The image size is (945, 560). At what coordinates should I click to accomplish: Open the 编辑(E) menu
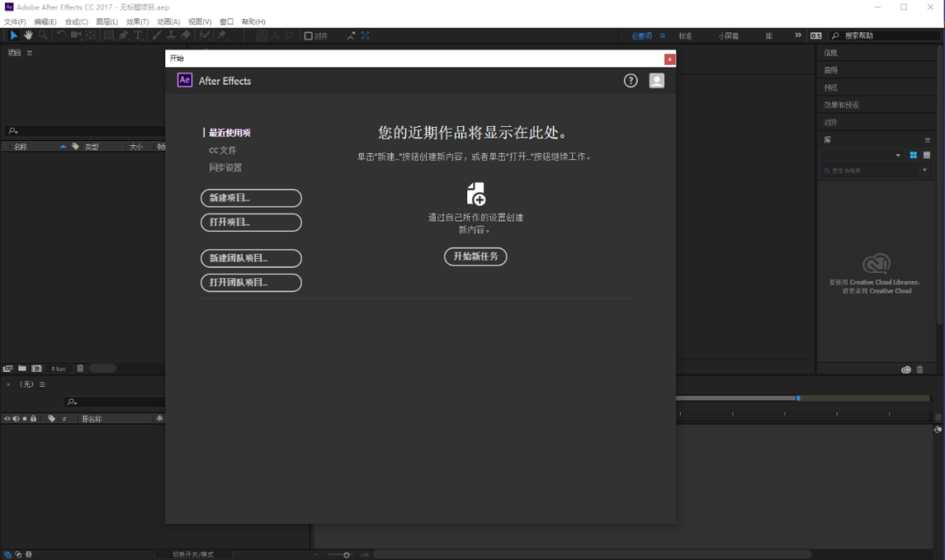click(45, 22)
